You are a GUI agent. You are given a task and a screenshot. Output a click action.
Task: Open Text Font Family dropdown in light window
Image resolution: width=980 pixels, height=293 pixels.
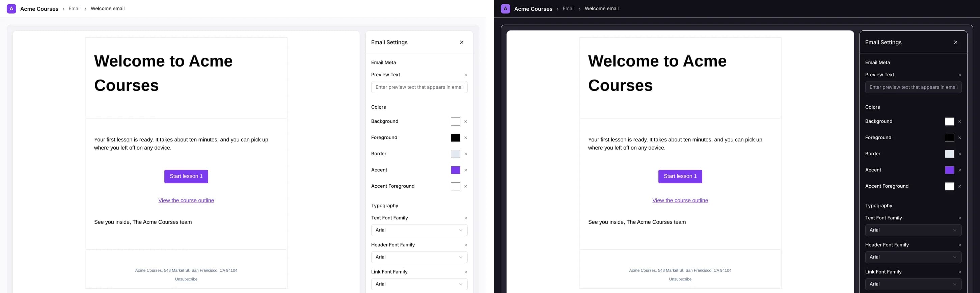(419, 230)
